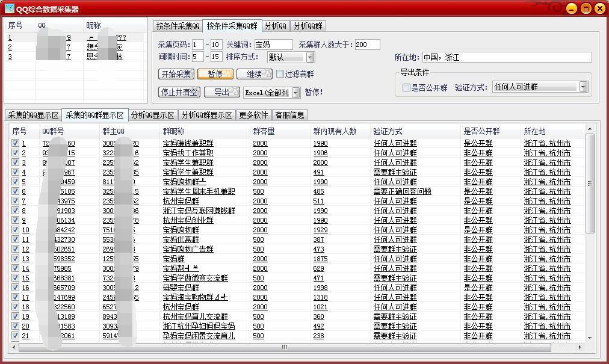Uncheck row 19 checkbox 杭州宝妈育儿交流群
Image resolution: width=609 pixels, height=364 pixels.
click(15, 316)
